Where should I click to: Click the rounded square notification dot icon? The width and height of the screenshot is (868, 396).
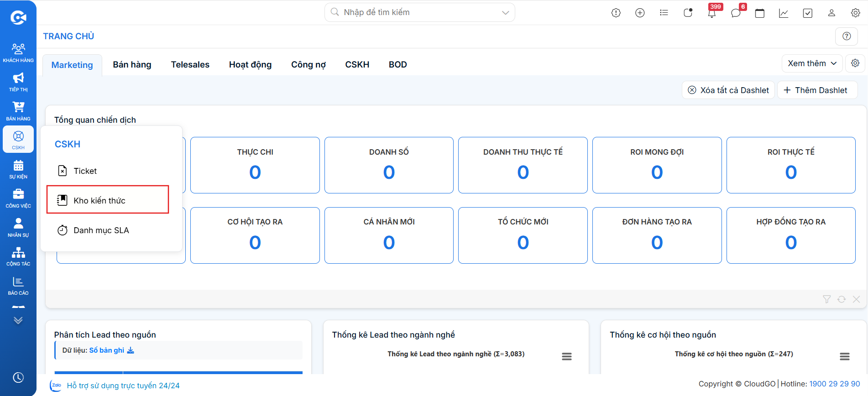click(688, 13)
